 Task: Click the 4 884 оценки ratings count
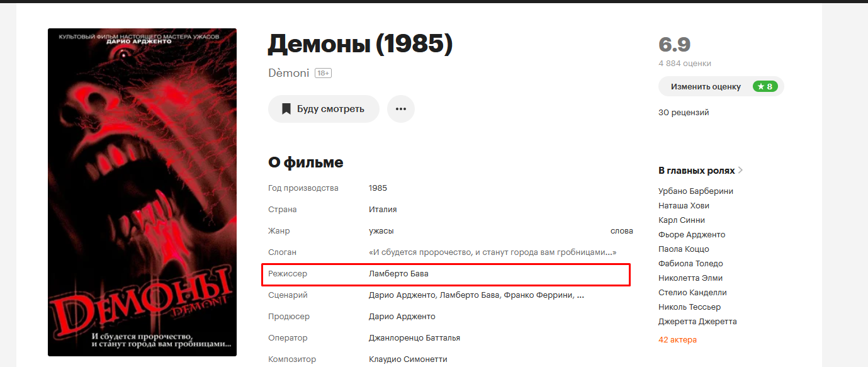685,64
